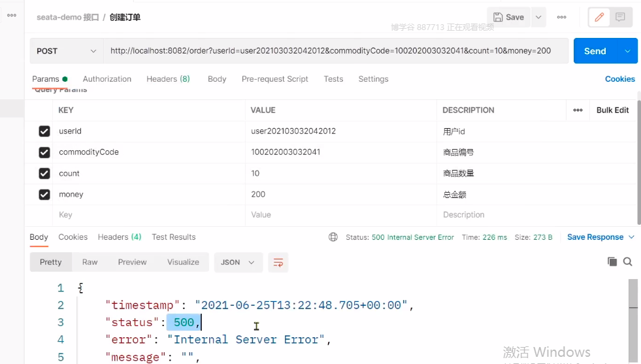
Task: Click the pencil edit mode icon
Action: coord(599,17)
